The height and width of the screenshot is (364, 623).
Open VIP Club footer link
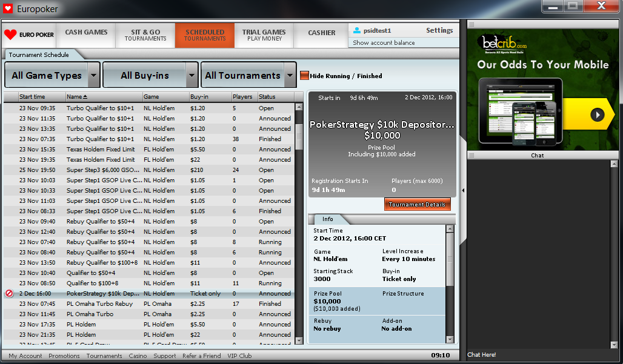pos(239,356)
